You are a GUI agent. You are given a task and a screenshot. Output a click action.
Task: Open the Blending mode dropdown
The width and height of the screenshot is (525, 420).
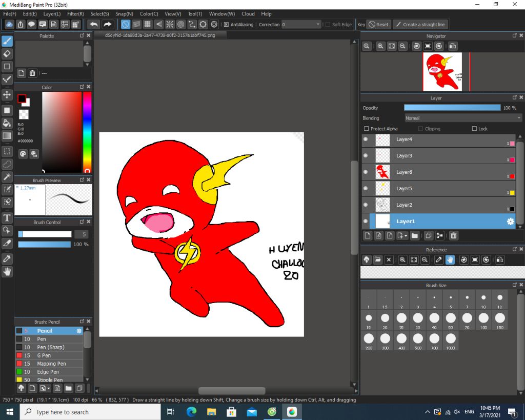coord(463,118)
